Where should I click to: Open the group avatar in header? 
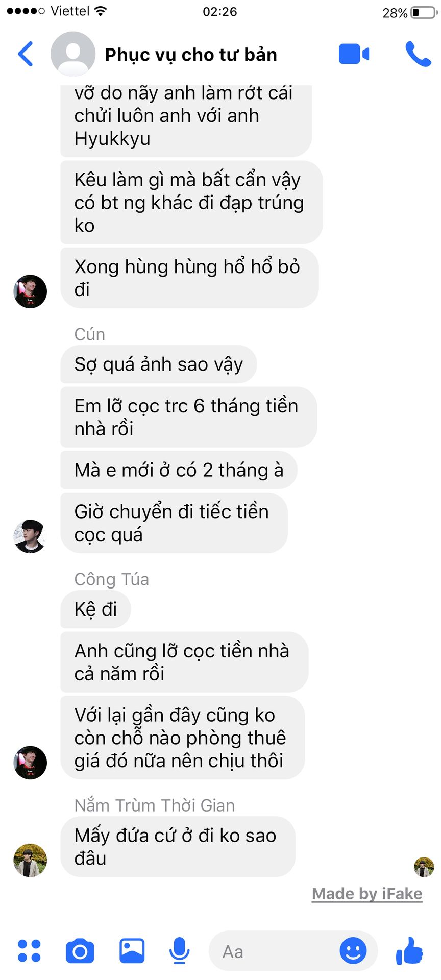[73, 54]
